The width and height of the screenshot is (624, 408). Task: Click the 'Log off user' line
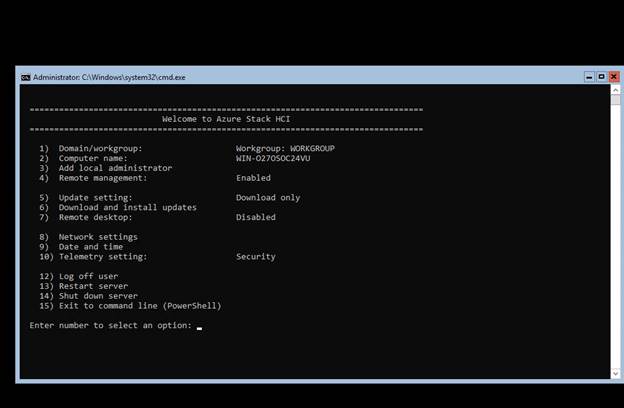tap(78, 276)
